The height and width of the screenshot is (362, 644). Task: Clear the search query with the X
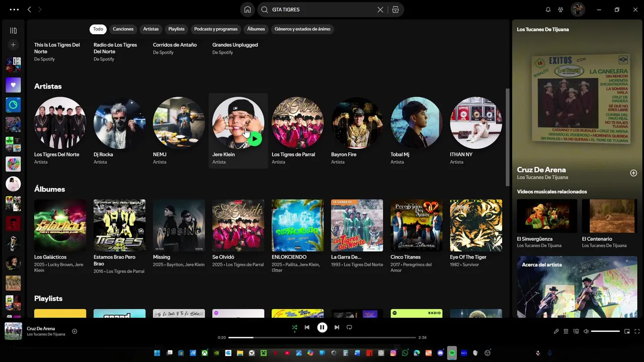pyautogui.click(x=380, y=10)
